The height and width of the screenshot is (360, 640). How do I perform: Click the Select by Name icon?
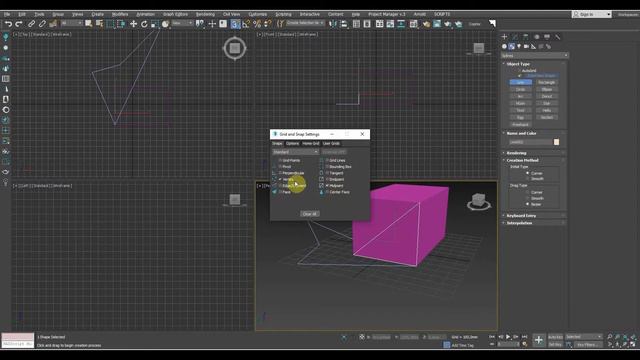(x=99, y=24)
